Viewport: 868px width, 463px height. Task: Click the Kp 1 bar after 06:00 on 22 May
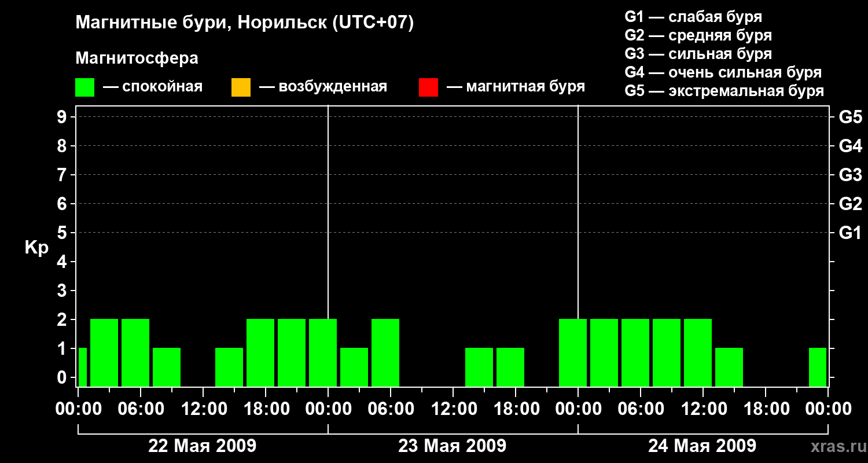click(x=167, y=367)
